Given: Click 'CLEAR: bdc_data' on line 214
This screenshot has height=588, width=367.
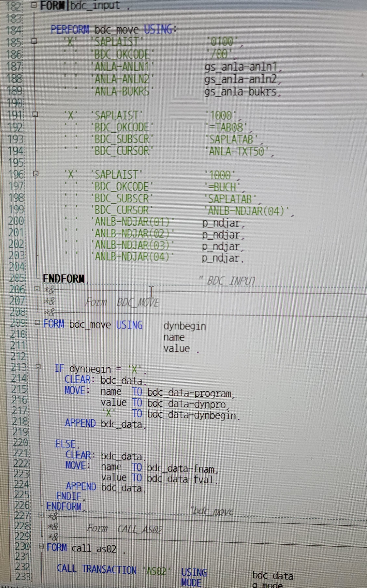Looking at the screenshot, I should click(104, 380).
